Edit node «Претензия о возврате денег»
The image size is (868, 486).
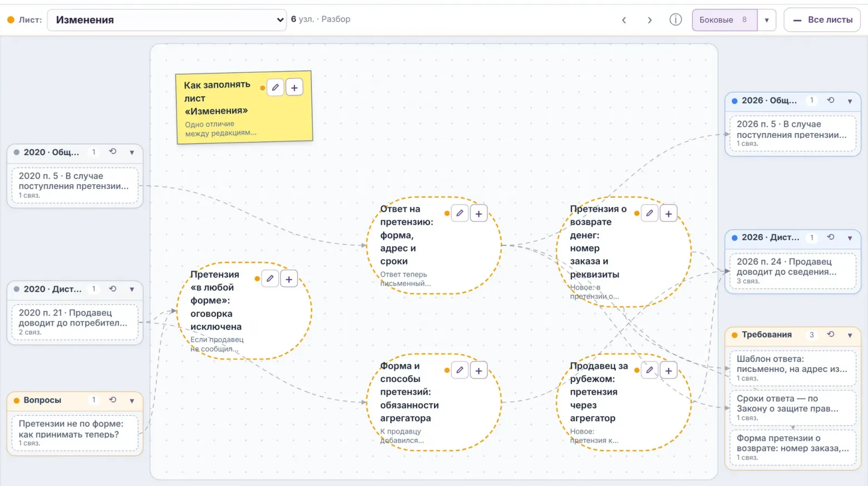(x=649, y=214)
